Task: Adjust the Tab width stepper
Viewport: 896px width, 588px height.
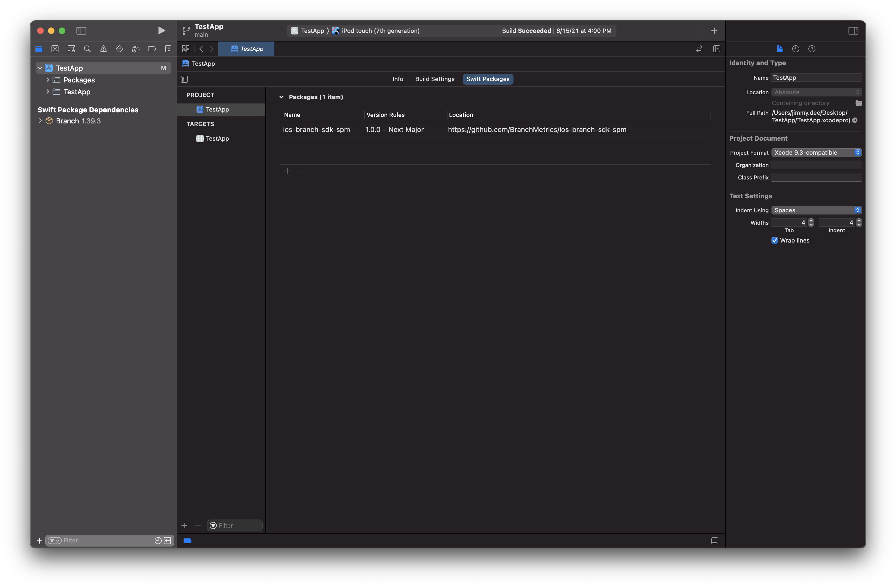Action: point(811,223)
